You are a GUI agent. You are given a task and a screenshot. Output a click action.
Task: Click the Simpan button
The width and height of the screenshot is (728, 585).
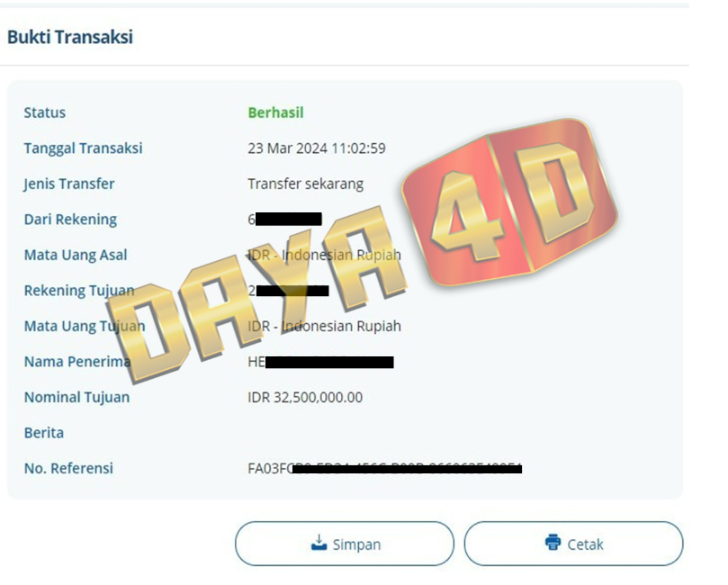click(x=345, y=544)
